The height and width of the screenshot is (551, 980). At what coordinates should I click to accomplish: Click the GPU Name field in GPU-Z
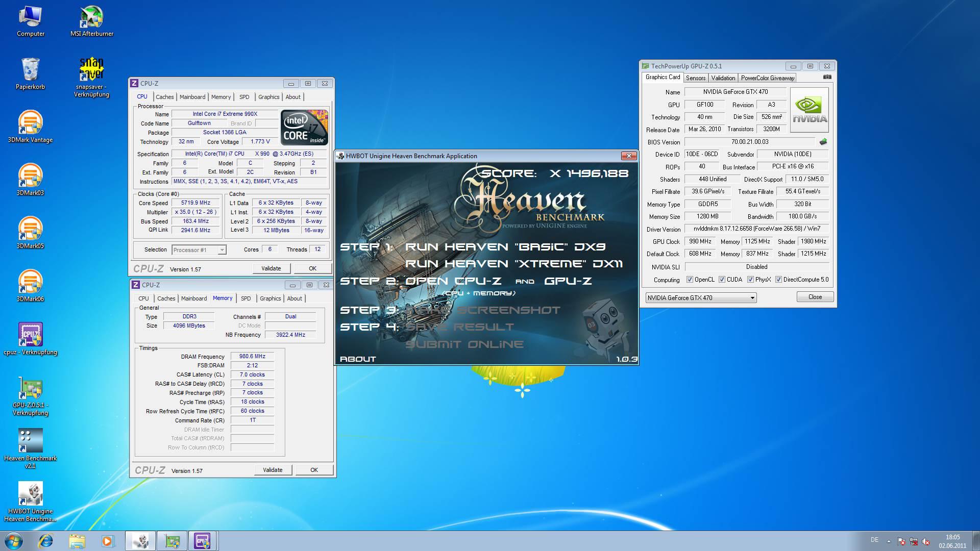point(735,92)
